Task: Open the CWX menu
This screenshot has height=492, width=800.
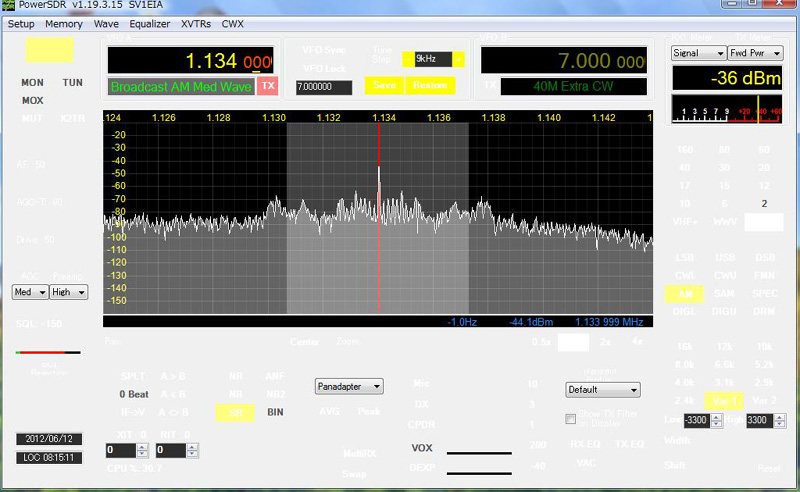Action: coord(232,23)
